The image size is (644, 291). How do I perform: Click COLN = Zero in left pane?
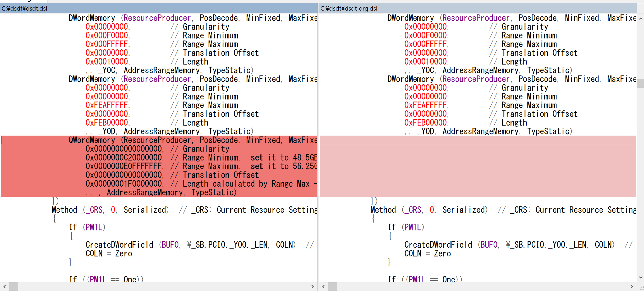[109, 253]
